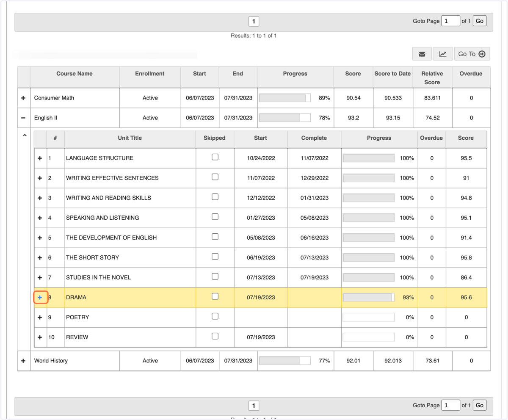This screenshot has width=508, height=420.
Task: Click THE SHORT STORY start date 06/19/2023
Action: pos(261,257)
